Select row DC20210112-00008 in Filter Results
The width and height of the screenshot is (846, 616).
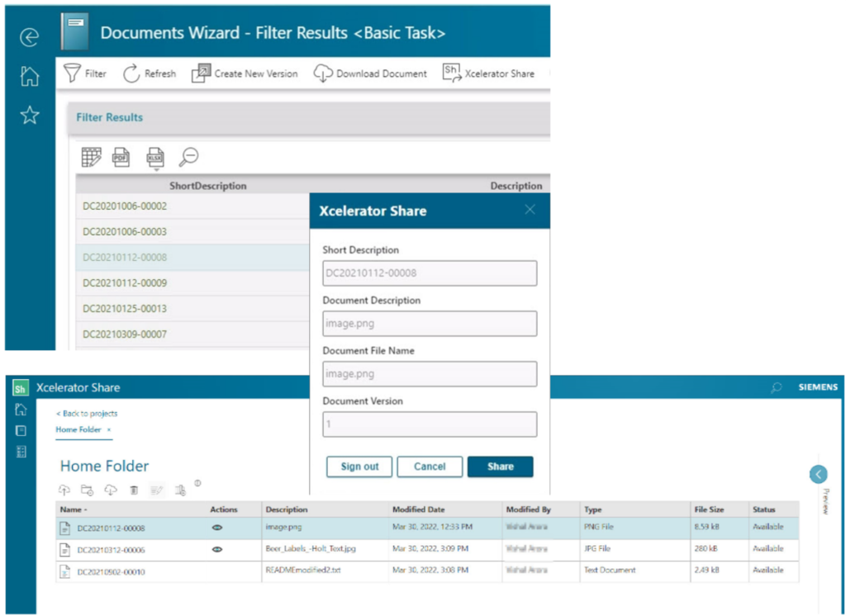pyautogui.click(x=192, y=258)
